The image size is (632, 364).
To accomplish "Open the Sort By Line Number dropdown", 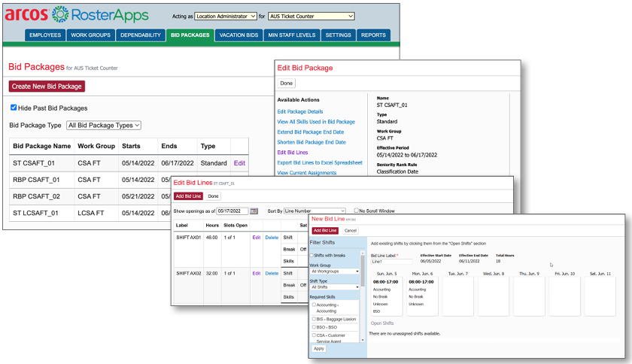I will (314, 211).
